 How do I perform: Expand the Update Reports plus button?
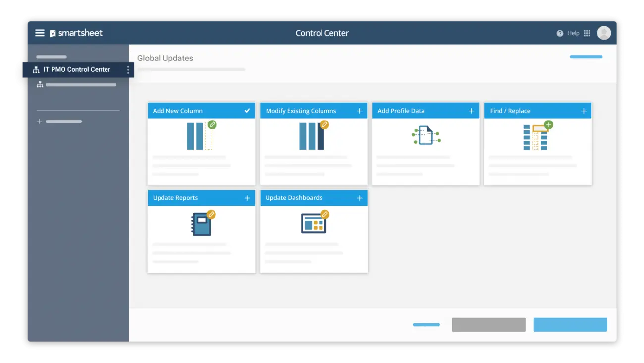click(247, 198)
